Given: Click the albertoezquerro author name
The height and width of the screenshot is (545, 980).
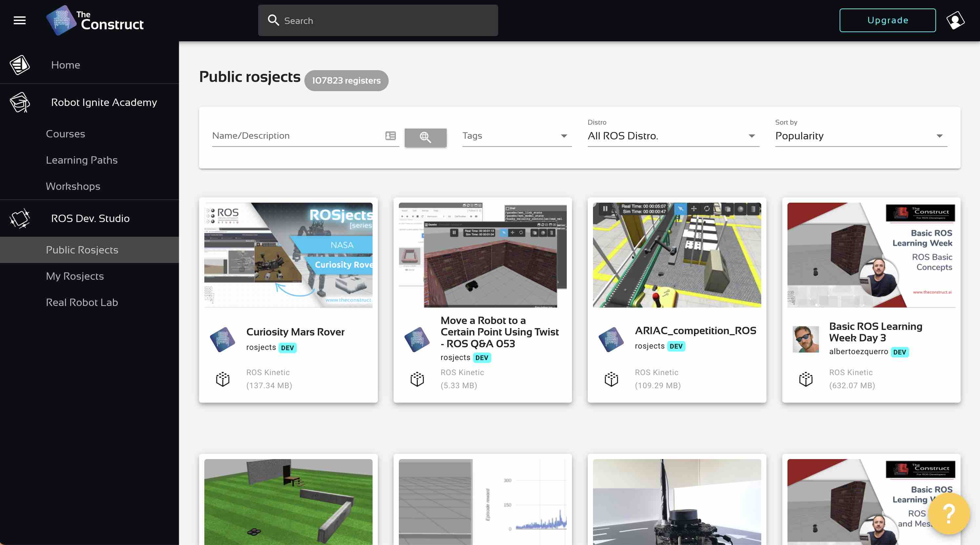Looking at the screenshot, I should (858, 352).
